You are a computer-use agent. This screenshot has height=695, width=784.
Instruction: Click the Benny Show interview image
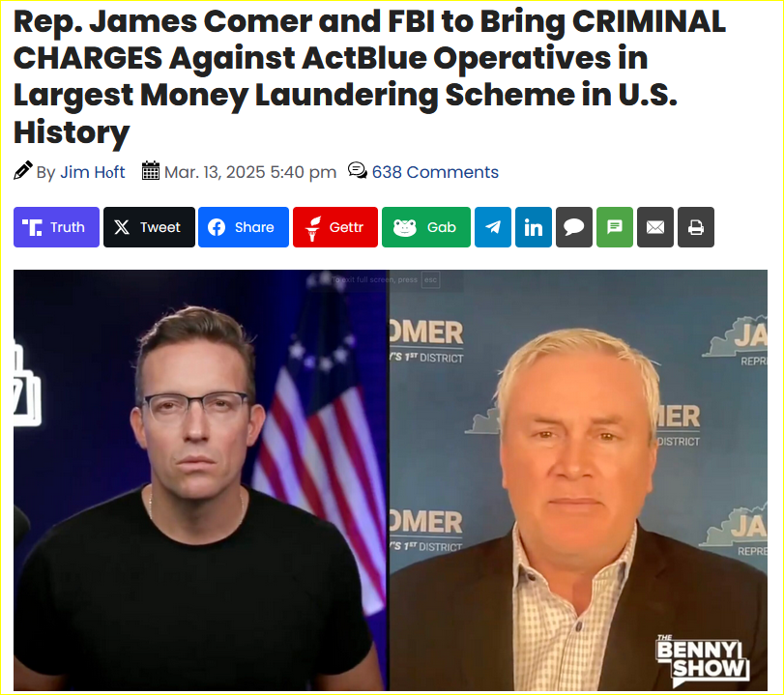pyautogui.click(x=391, y=480)
